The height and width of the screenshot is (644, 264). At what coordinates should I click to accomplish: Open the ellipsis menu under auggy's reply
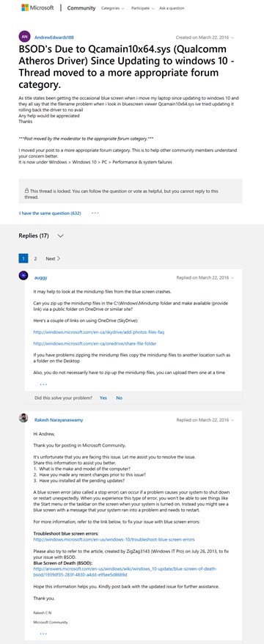pyautogui.click(x=43, y=384)
